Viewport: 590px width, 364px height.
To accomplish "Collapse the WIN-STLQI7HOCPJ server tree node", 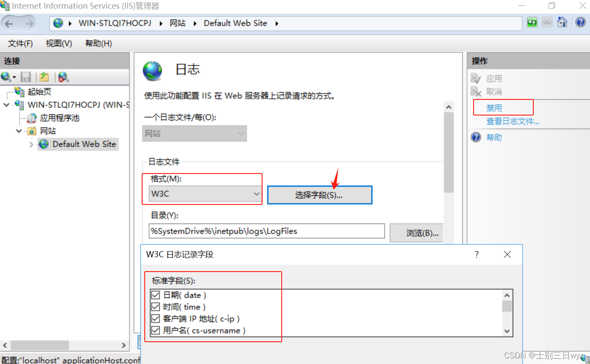I will click(6, 105).
